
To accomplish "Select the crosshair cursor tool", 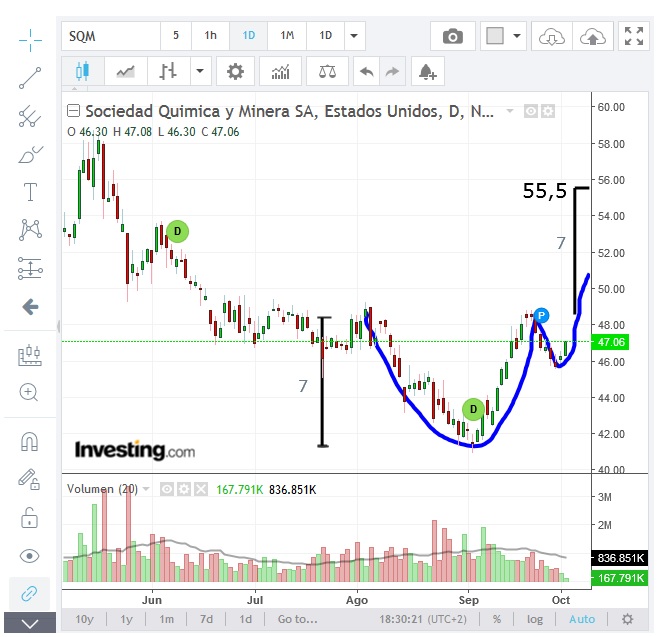I will 30,40.
